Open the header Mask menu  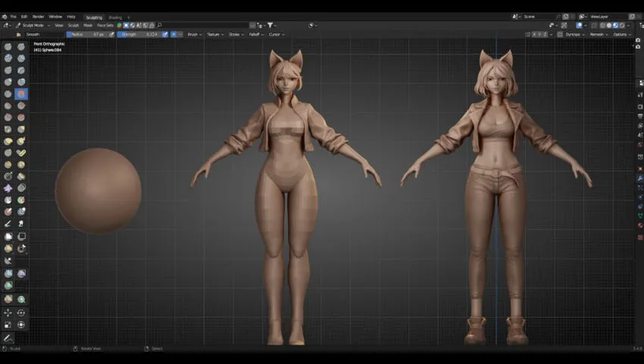(88, 26)
